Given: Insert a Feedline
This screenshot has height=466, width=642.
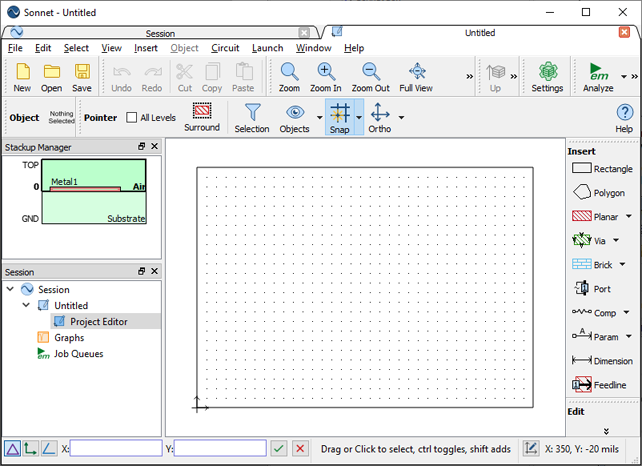Looking at the screenshot, I should pos(599,385).
